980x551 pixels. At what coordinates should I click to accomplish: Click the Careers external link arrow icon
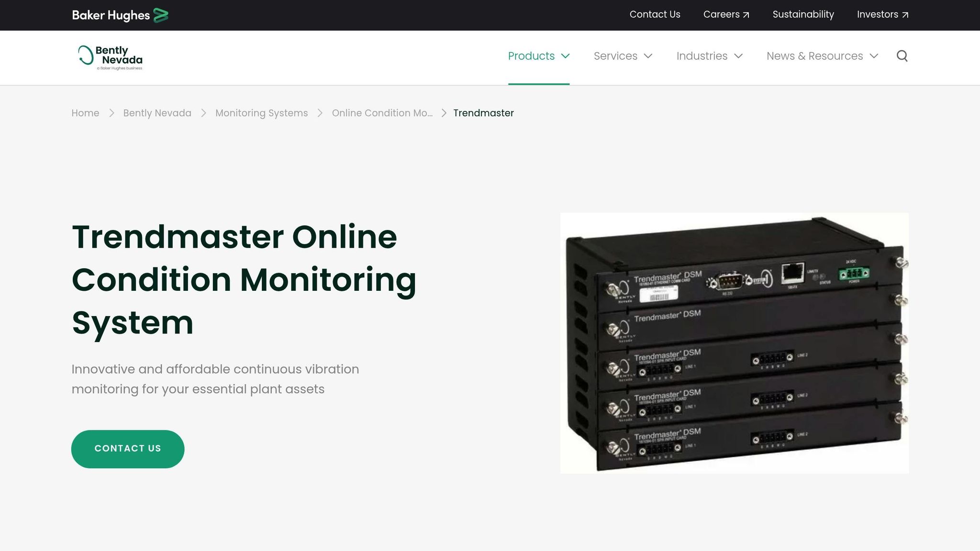[746, 15]
